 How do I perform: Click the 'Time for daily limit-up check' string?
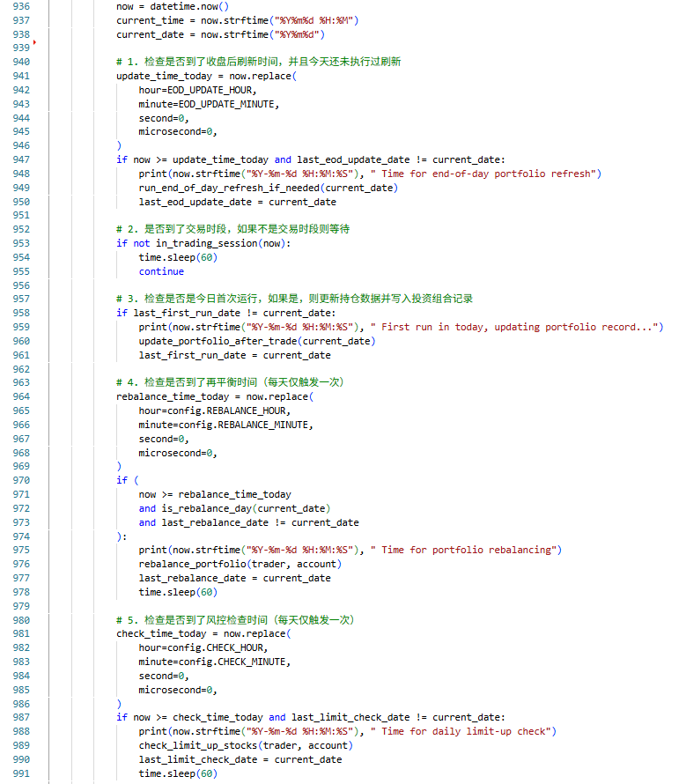point(461,731)
